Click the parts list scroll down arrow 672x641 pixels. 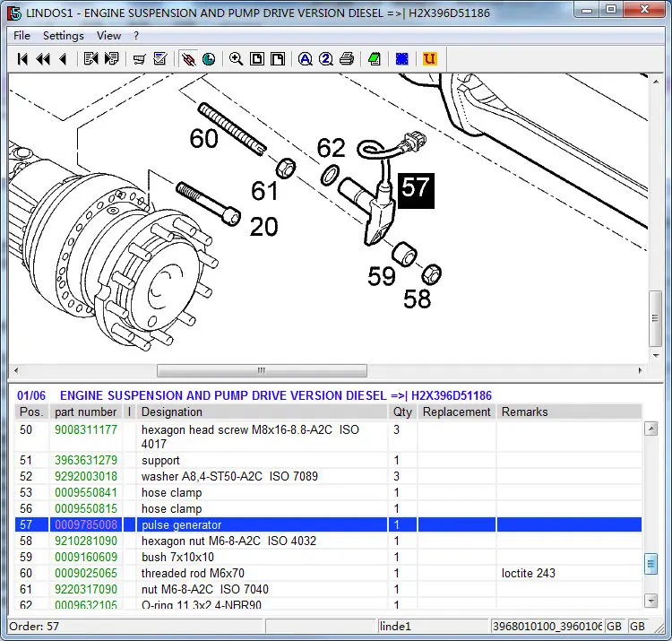click(x=651, y=601)
